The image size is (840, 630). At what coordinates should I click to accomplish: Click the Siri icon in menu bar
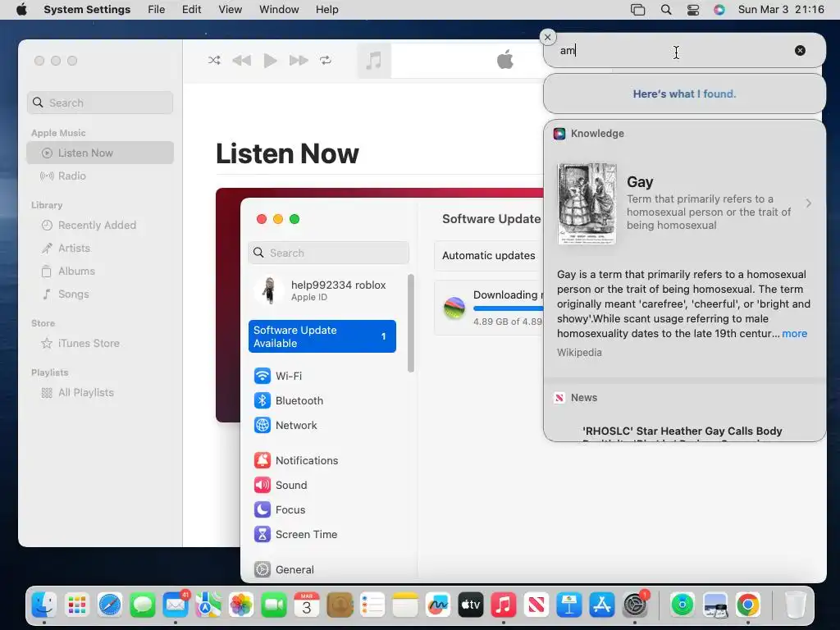[719, 10]
